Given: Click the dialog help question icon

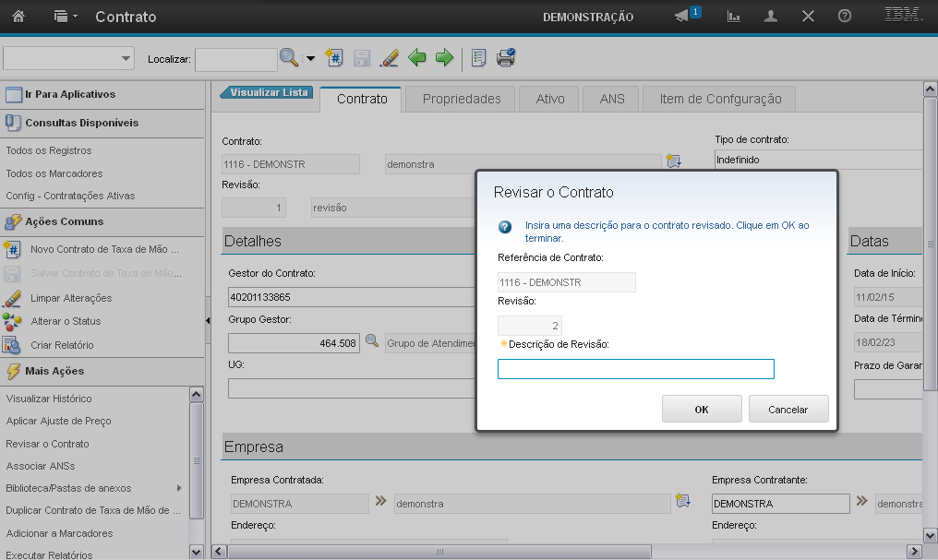Looking at the screenshot, I should click(505, 227).
